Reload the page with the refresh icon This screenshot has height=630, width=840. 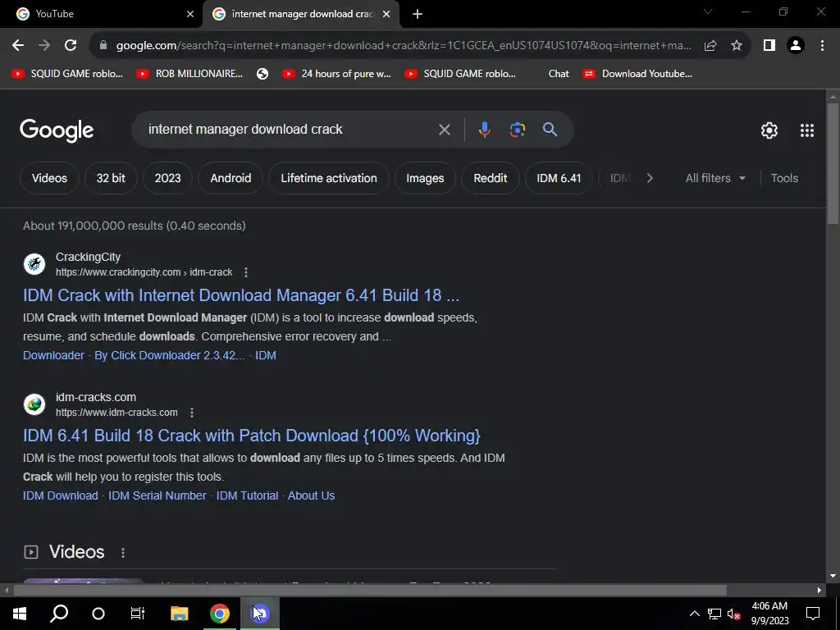click(x=71, y=46)
